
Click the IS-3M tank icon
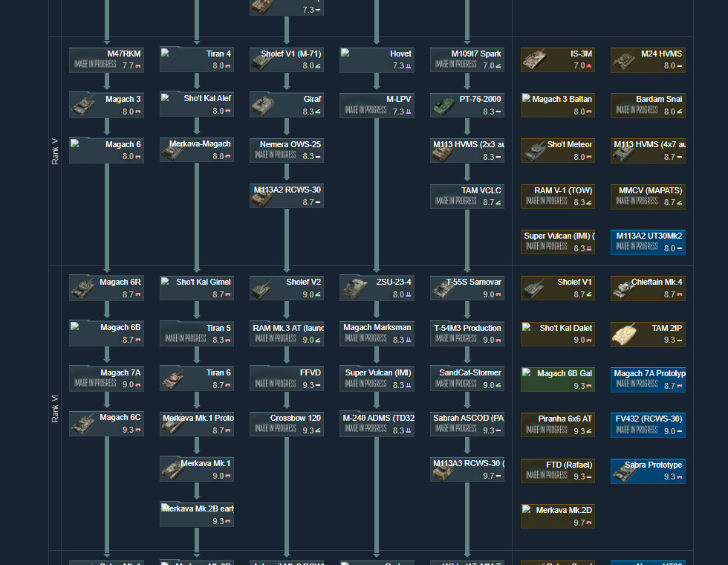[x=534, y=60]
